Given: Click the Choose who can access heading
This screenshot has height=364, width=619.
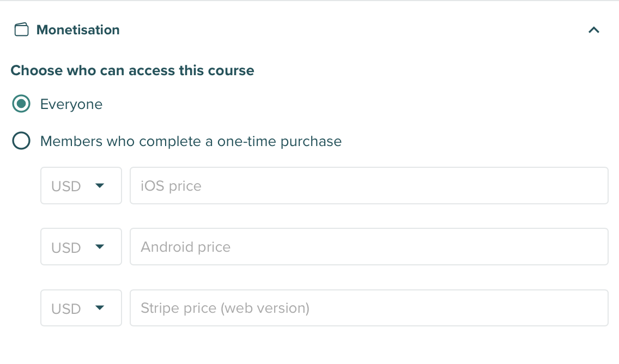Looking at the screenshot, I should coord(132,70).
